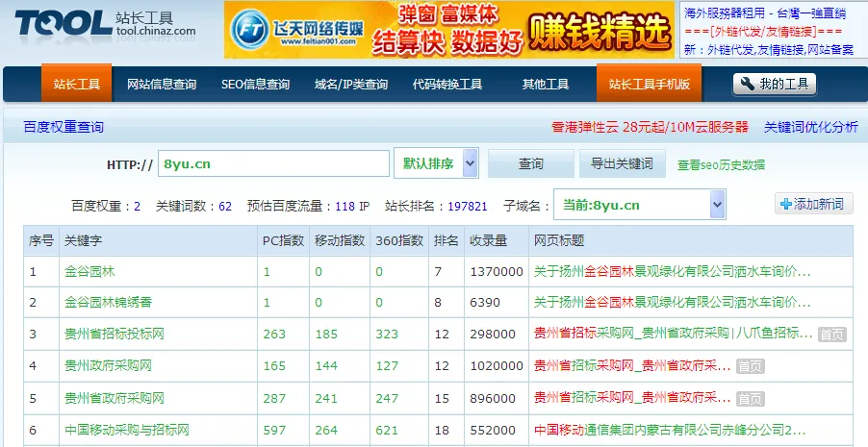Open page title link in row 1
This screenshot has height=447, width=868.
point(672,272)
